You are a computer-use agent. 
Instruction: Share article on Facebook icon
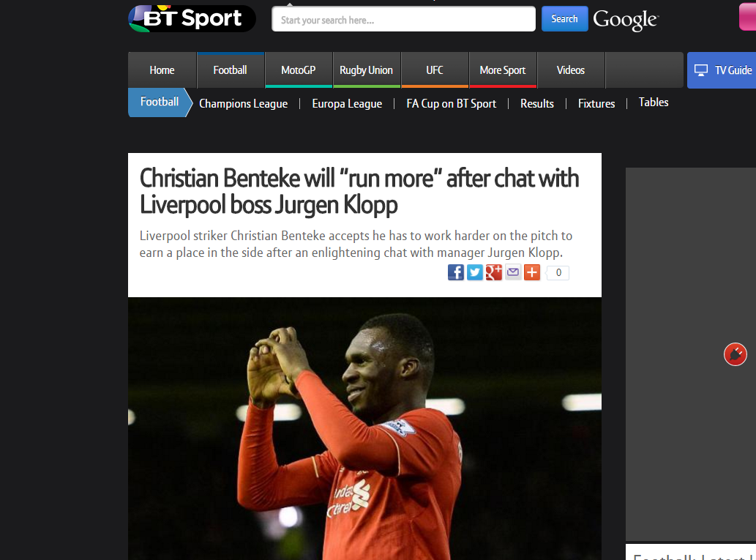click(x=456, y=272)
